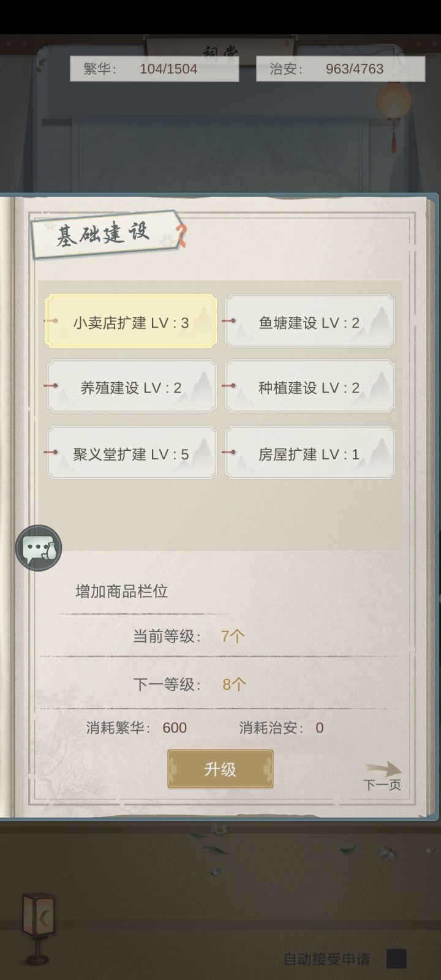
Task: Select 小卖店扩建 LV:3 option
Action: [x=131, y=322]
